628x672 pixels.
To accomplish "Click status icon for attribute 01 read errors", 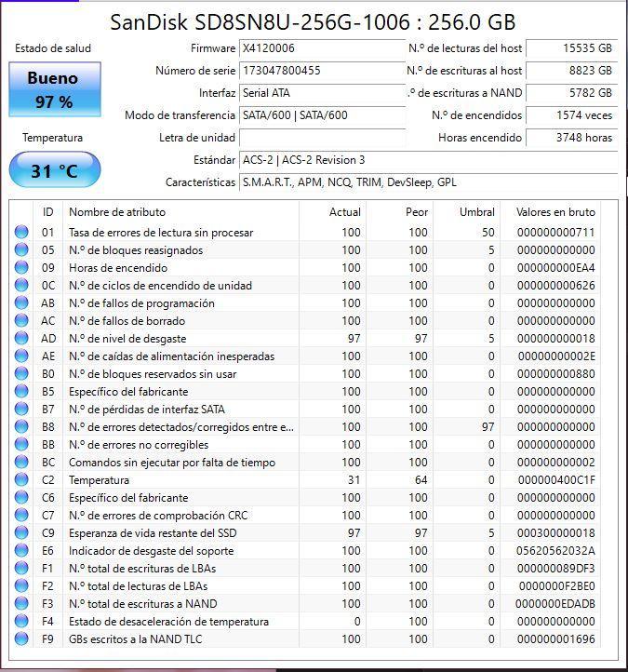I will [21, 232].
